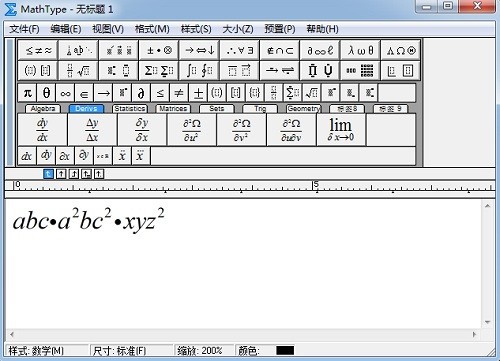Viewport: 500px width, 361px height.
Task: Open boxes templates palette
Action: coord(401,70)
